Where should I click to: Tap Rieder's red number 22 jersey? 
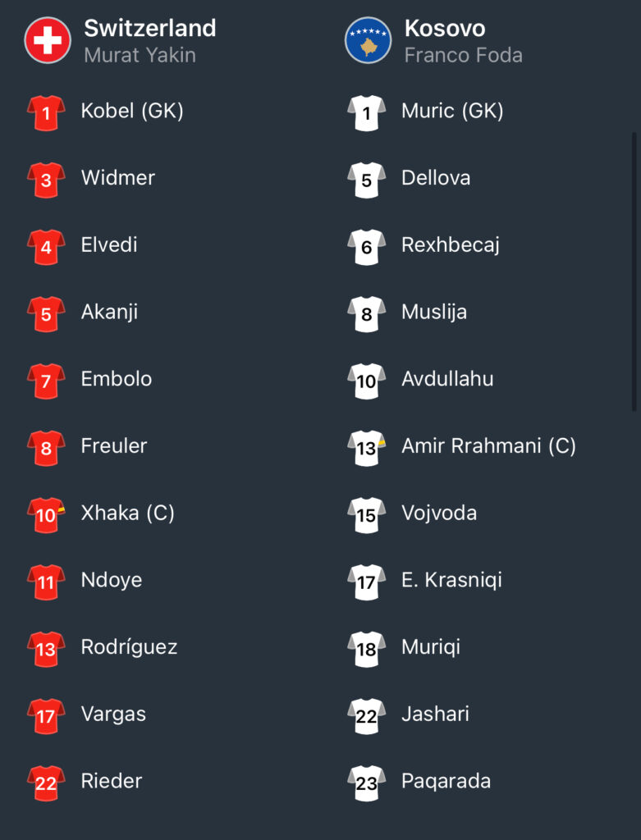[46, 783]
